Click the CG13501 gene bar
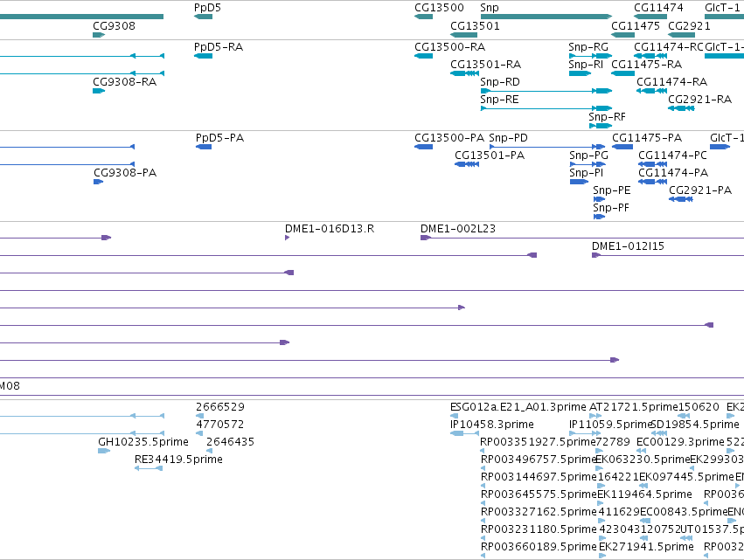744x560 pixels. (x=463, y=35)
